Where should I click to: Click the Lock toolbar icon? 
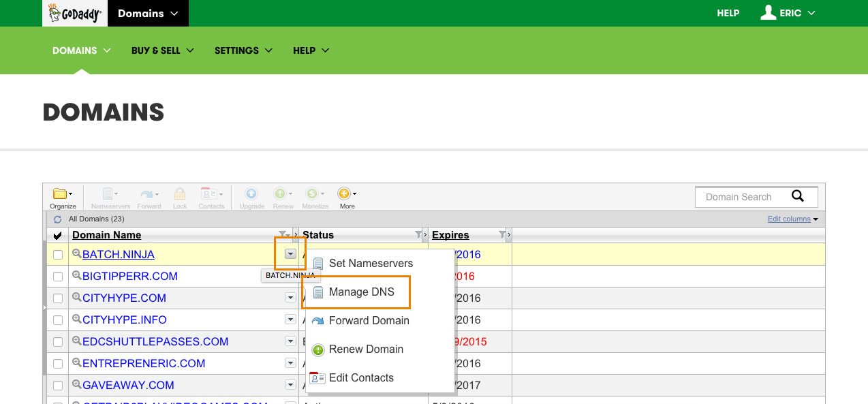click(180, 194)
